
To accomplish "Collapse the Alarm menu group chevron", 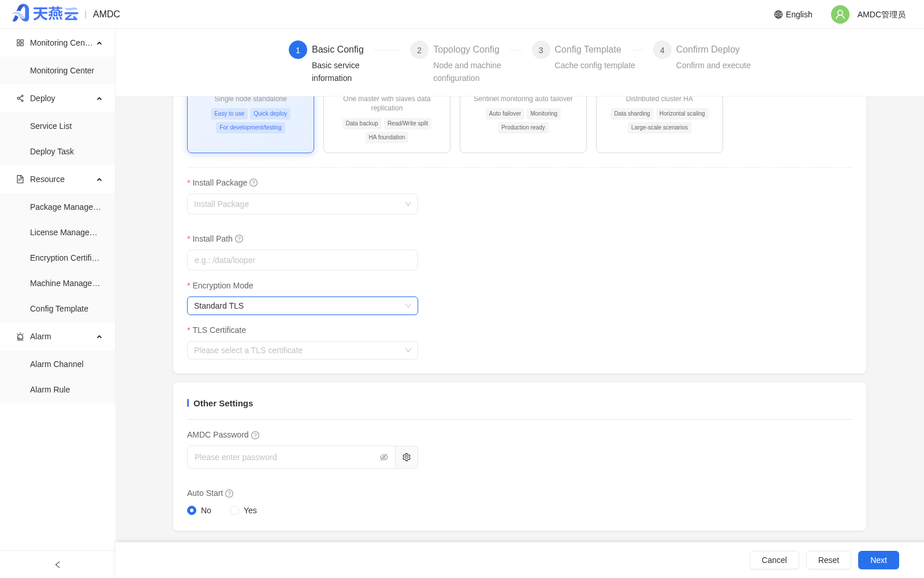I will [99, 337].
